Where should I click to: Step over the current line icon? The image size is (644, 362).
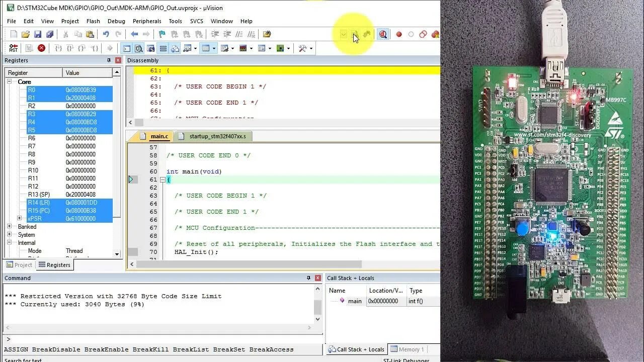pyautogui.click(x=70, y=48)
